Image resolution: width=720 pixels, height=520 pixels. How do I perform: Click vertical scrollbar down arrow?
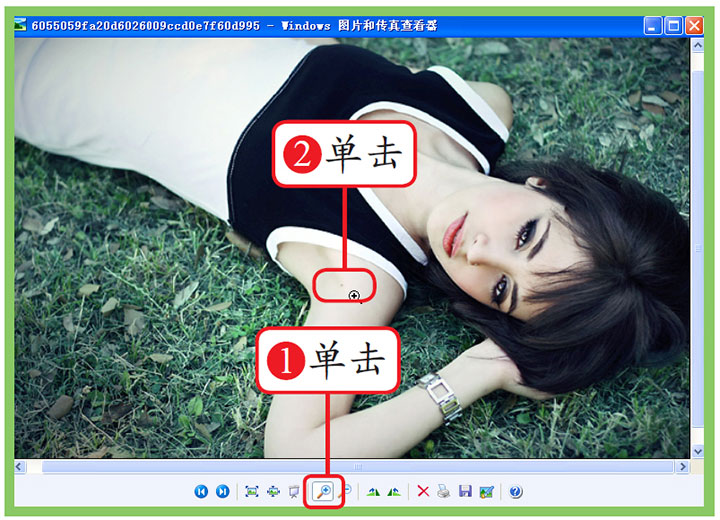pyautogui.click(x=698, y=452)
